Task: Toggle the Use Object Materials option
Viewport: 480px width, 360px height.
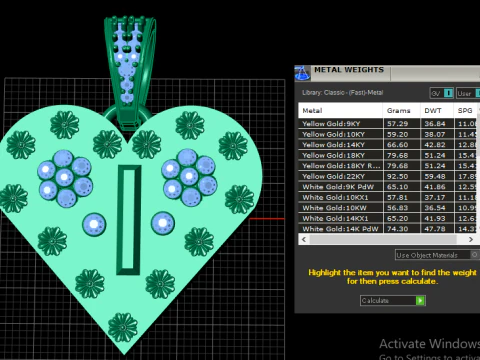Action: 437,255
